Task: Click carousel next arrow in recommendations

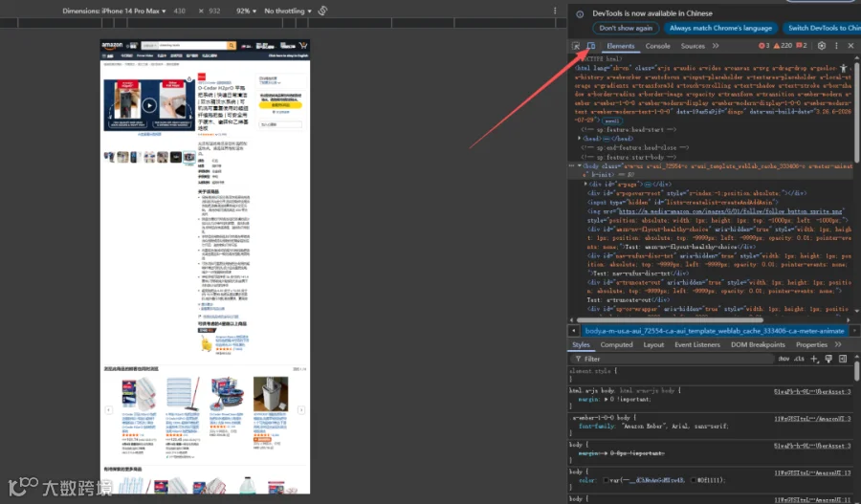Action: click(x=301, y=409)
